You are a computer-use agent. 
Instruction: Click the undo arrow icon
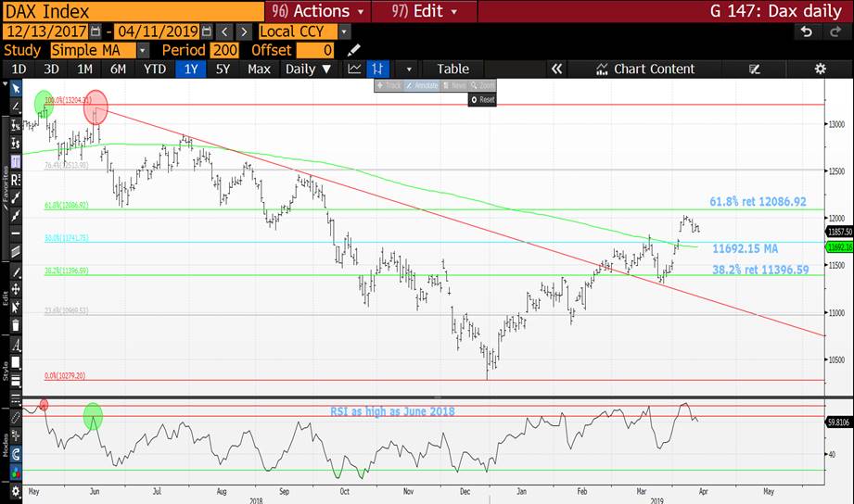807,31
